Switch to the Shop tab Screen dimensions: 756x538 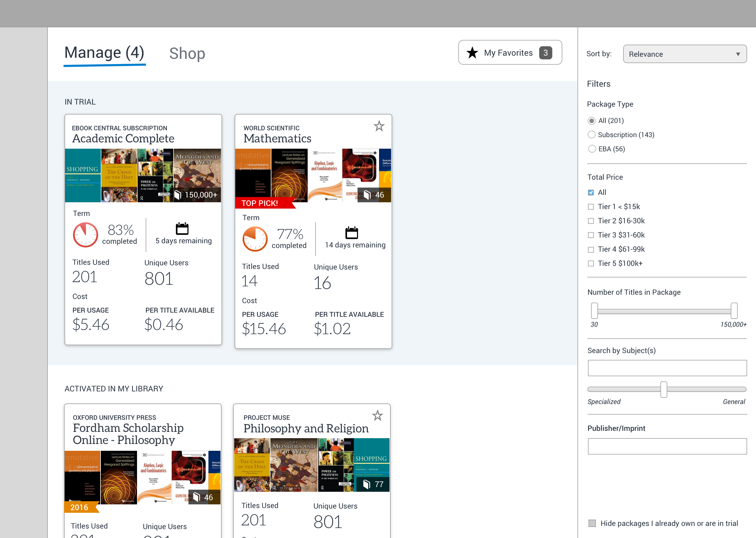[187, 54]
